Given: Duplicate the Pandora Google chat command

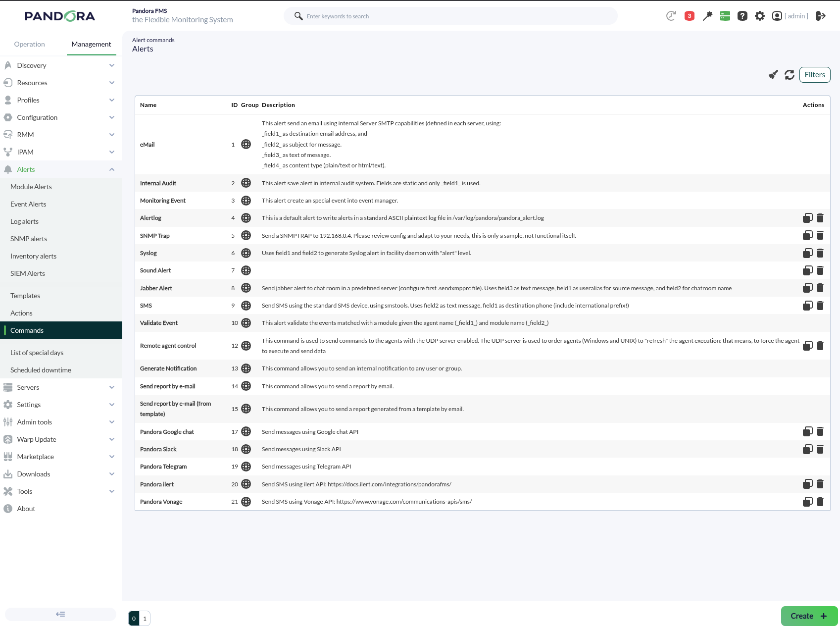Looking at the screenshot, I should [x=808, y=431].
